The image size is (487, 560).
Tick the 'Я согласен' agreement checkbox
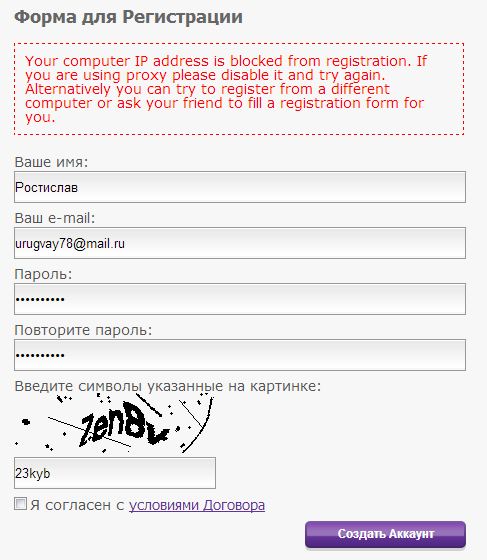pos(20,504)
